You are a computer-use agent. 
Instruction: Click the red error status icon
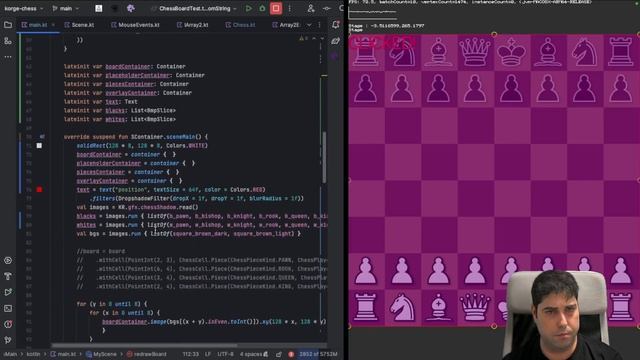(x=291, y=354)
